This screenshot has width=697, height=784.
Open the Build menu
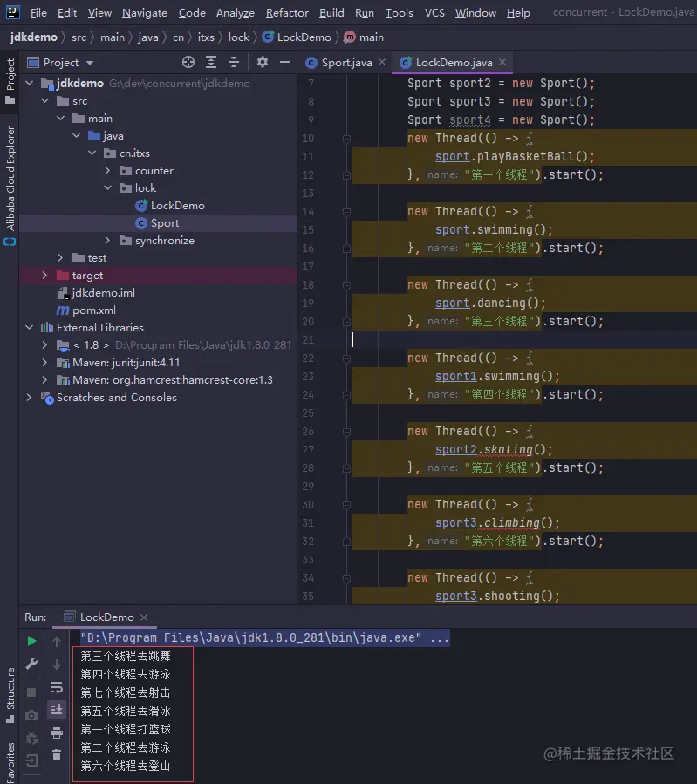[331, 12]
